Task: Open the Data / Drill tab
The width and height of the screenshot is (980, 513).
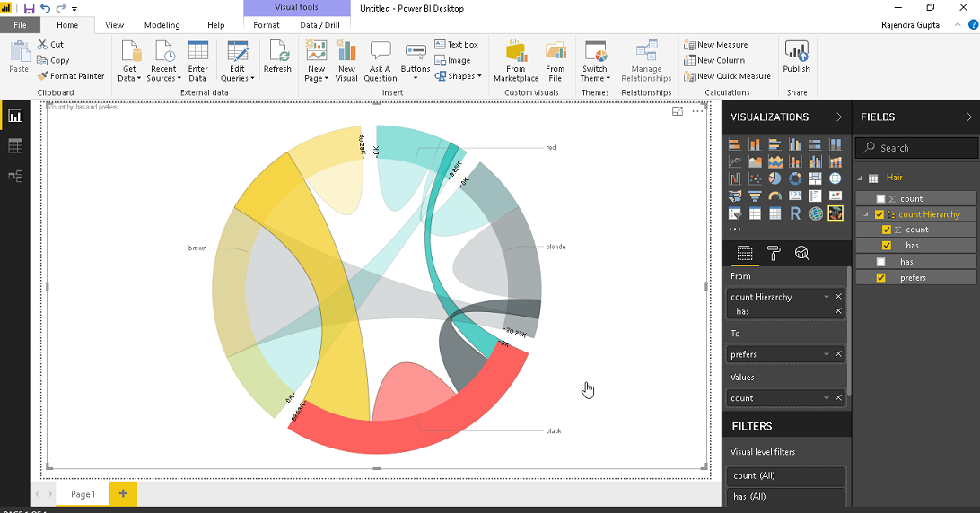Action: pyautogui.click(x=320, y=25)
